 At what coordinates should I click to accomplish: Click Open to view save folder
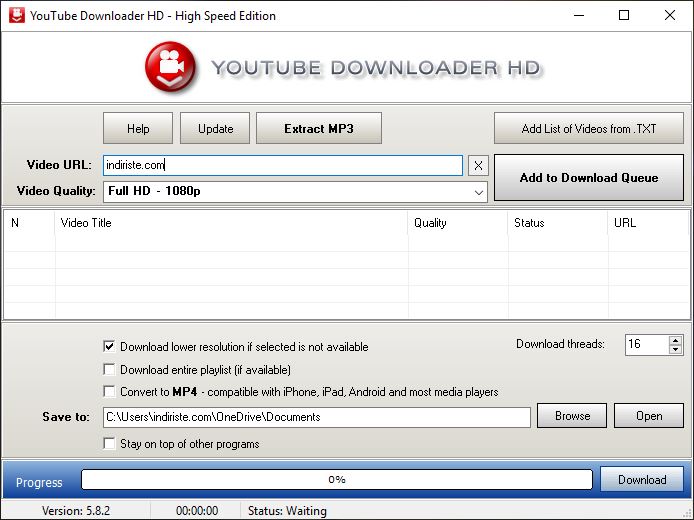coord(649,416)
